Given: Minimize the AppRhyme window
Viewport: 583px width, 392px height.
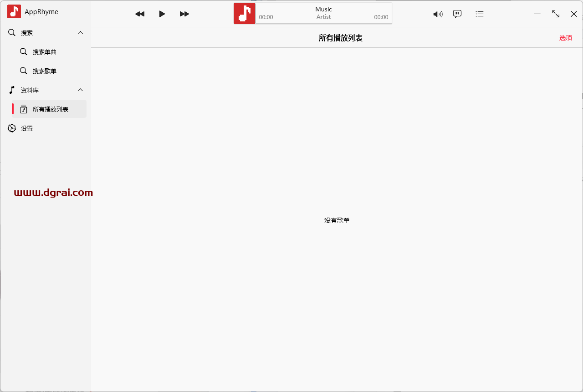Looking at the screenshot, I should tap(537, 14).
